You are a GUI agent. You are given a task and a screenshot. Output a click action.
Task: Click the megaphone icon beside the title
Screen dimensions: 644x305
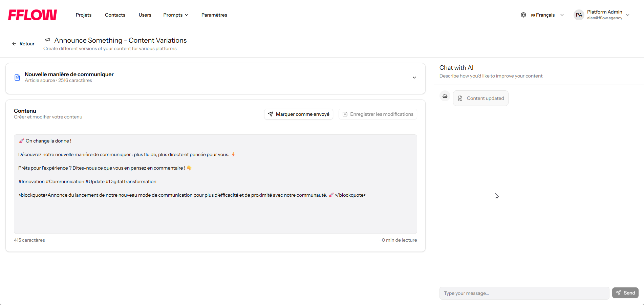pos(48,40)
